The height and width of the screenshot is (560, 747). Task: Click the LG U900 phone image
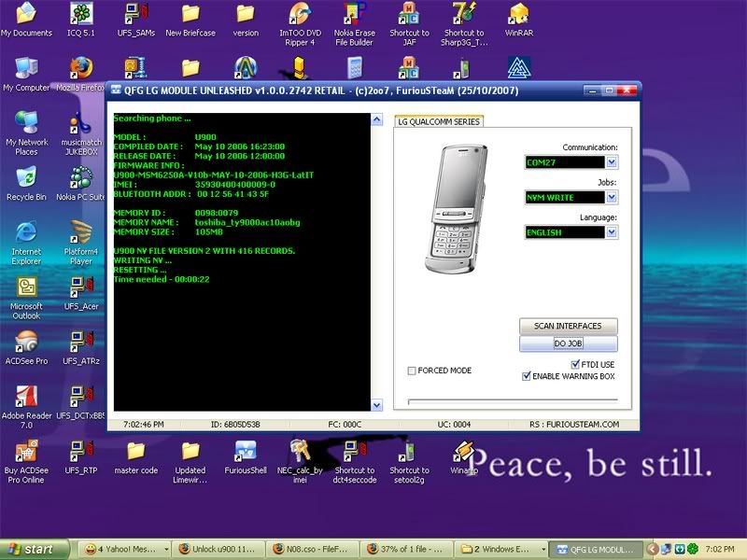pyautogui.click(x=457, y=208)
